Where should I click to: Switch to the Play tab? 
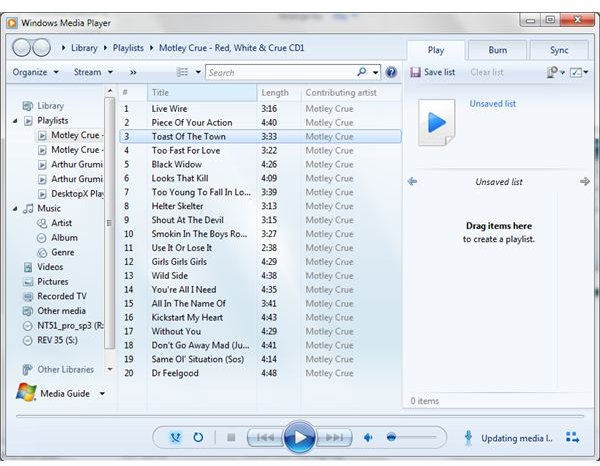point(435,50)
